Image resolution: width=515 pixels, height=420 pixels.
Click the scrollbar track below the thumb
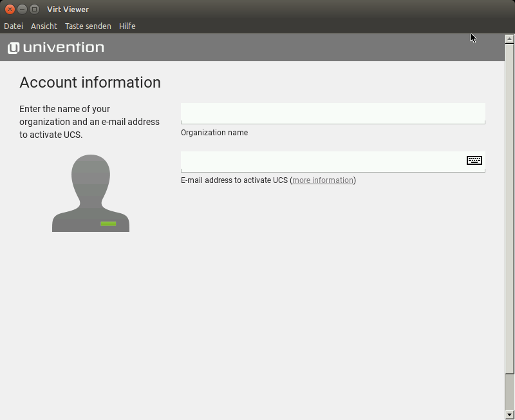tap(510, 393)
